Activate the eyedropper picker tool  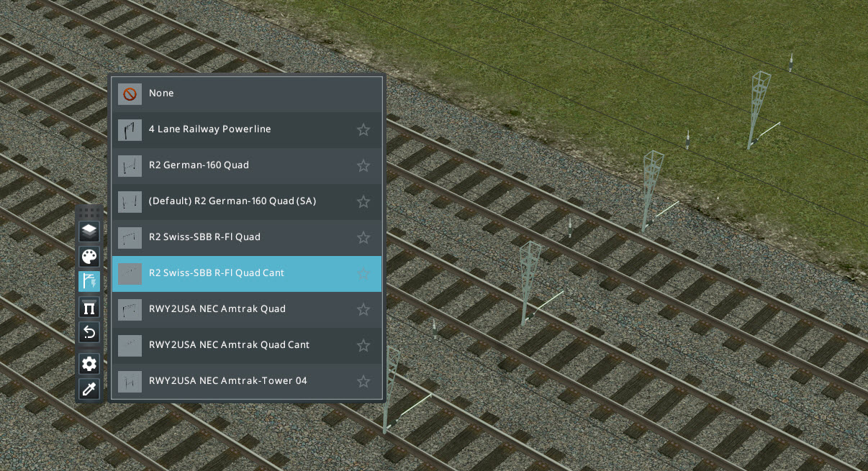coord(89,390)
